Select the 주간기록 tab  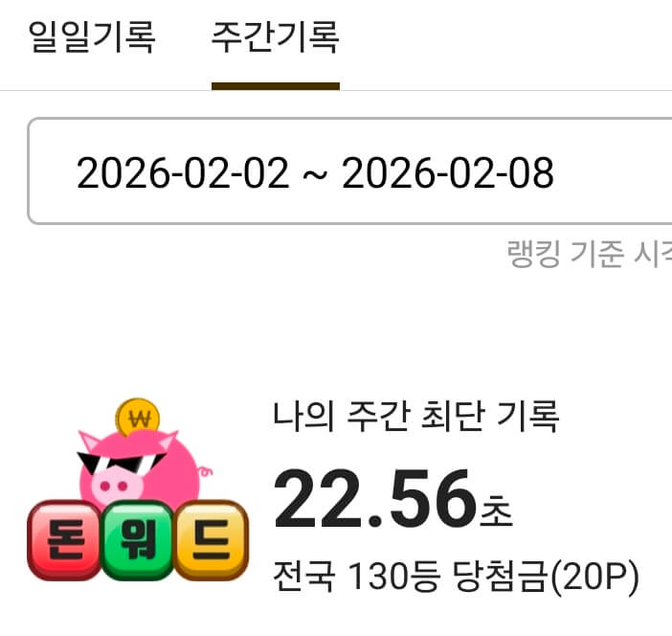pos(276,37)
